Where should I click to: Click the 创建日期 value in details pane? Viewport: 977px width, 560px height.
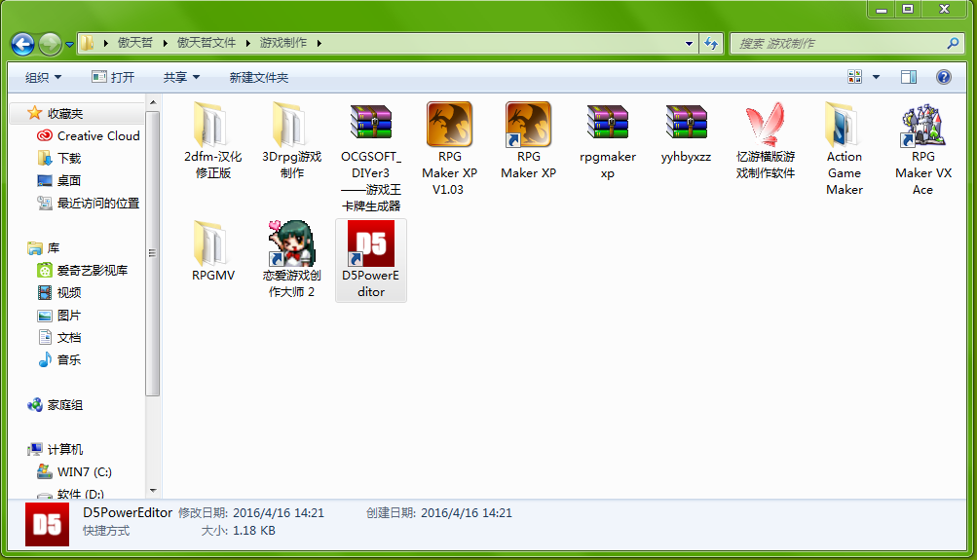[x=466, y=513]
